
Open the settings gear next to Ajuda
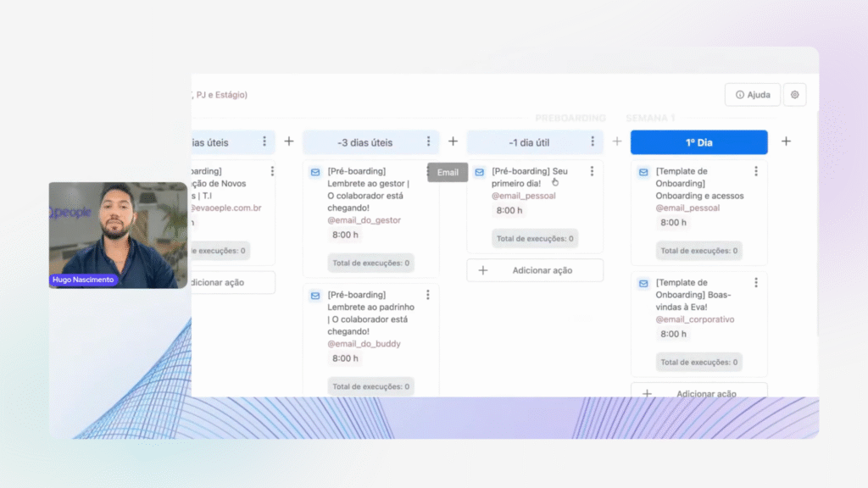click(794, 95)
